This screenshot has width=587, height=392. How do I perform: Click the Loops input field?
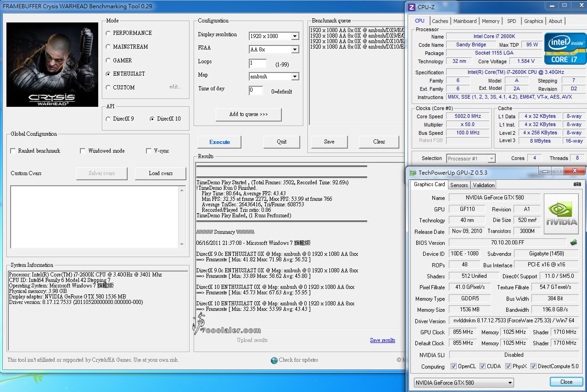[x=258, y=63]
